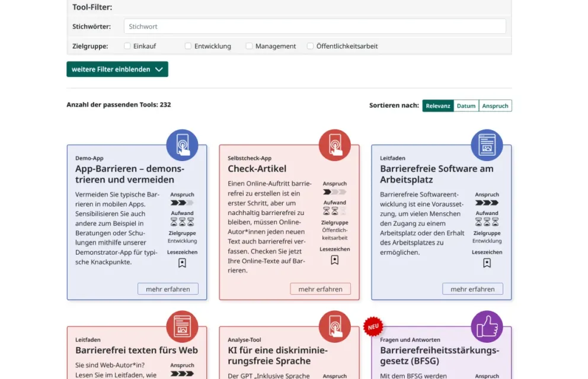Click 'mehr erfahren' on Check-Artikel card
Viewport: 588px width, 379px height.
point(320,289)
